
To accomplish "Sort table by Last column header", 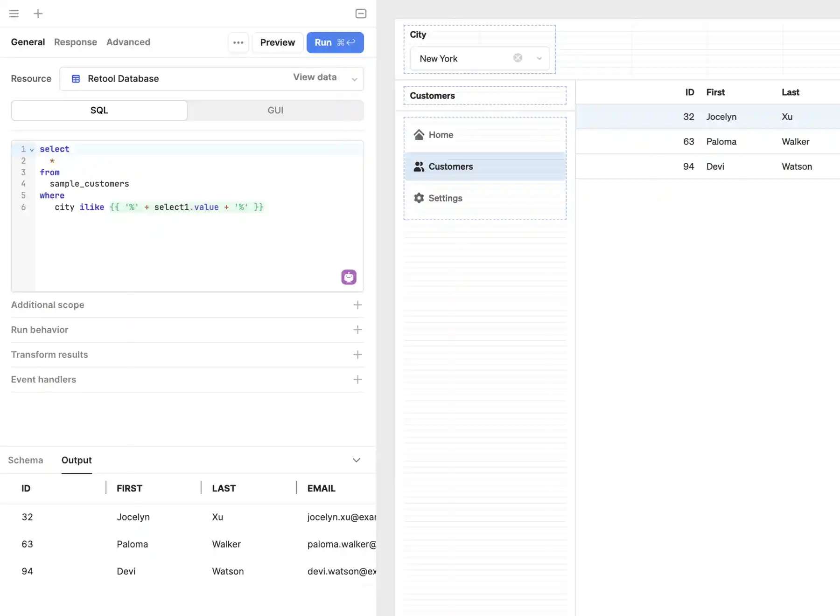I will click(791, 92).
